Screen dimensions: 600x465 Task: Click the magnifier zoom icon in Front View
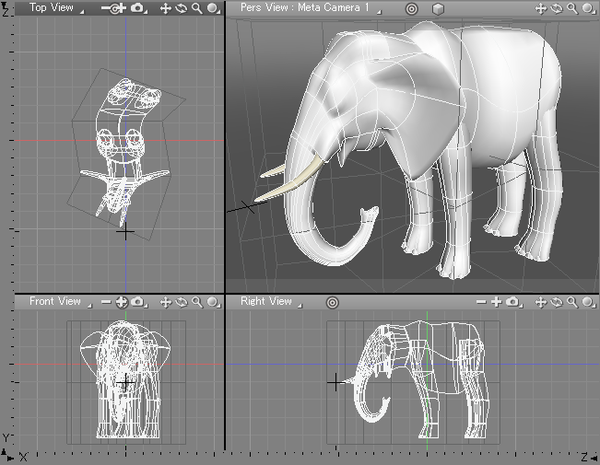196,301
